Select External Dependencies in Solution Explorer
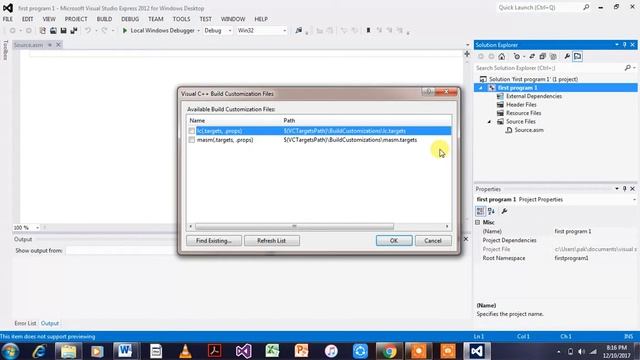This screenshot has height=360, width=640. pyautogui.click(x=534, y=96)
